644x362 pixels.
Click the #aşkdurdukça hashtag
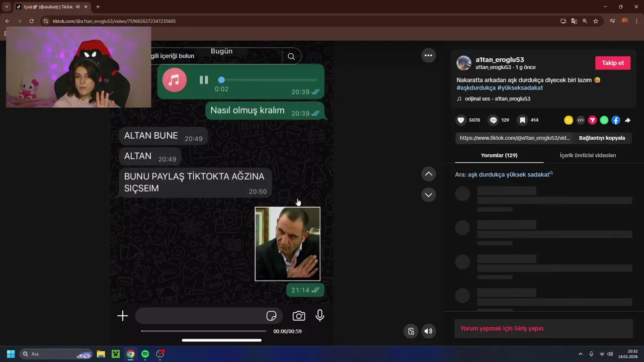click(476, 87)
